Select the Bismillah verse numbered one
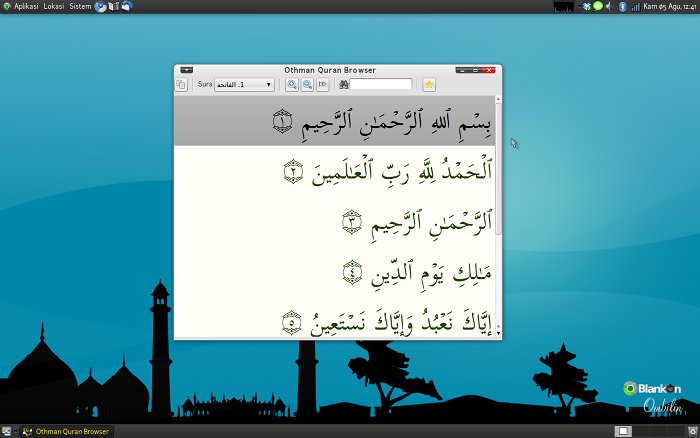This screenshot has height=438, width=700. [x=334, y=121]
